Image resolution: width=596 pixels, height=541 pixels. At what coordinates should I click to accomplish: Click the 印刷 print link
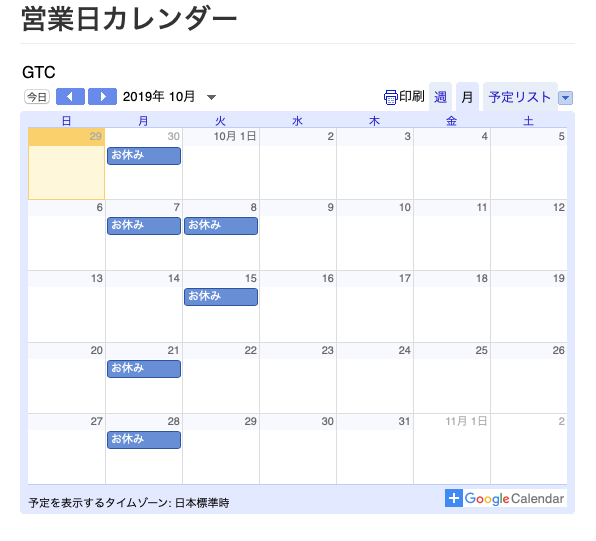tap(412, 97)
